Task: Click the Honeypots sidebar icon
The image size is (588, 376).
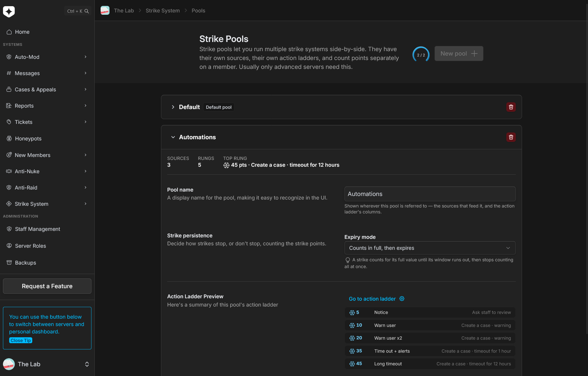Action: [x=9, y=139]
